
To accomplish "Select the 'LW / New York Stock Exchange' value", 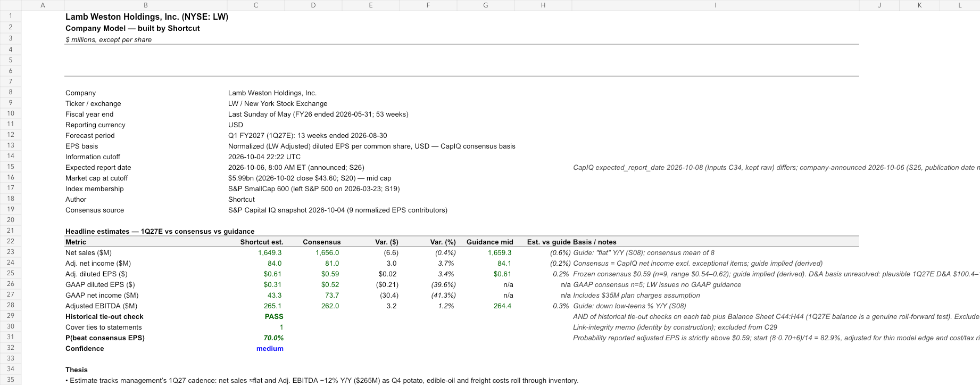I will [x=278, y=104].
